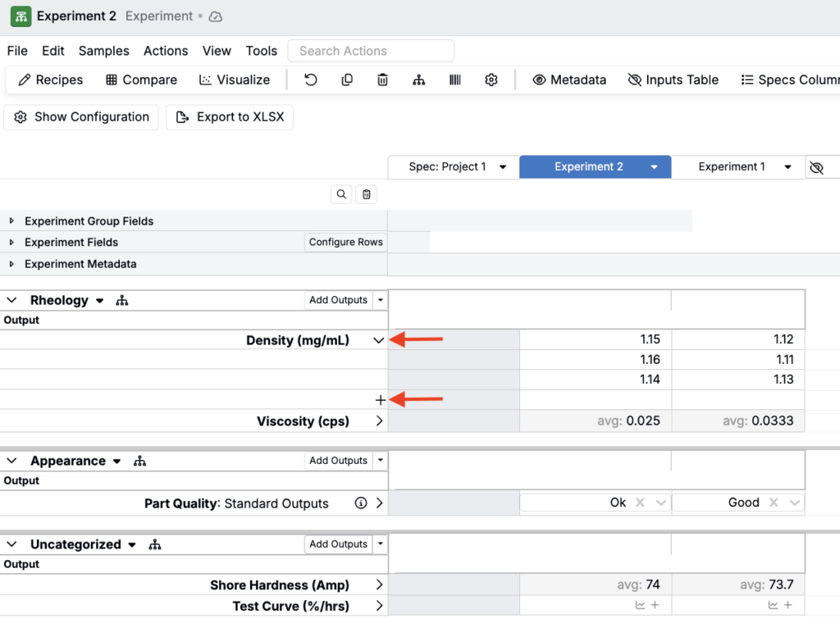The width and height of the screenshot is (840, 637).
Task: Click the hierarchy icon next to Rheology
Action: [122, 301]
